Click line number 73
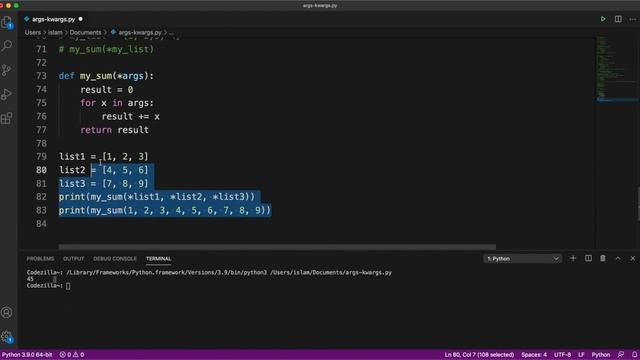Viewport: 640px width, 360px height. (x=41, y=76)
